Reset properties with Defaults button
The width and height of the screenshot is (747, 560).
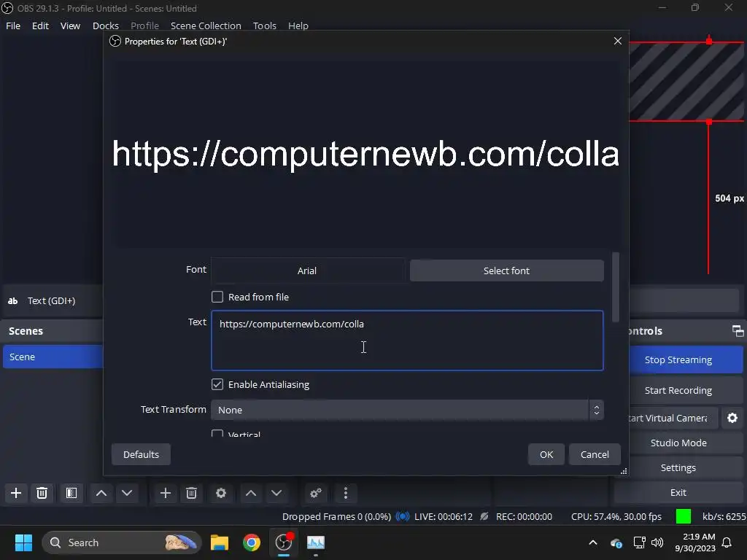click(141, 454)
